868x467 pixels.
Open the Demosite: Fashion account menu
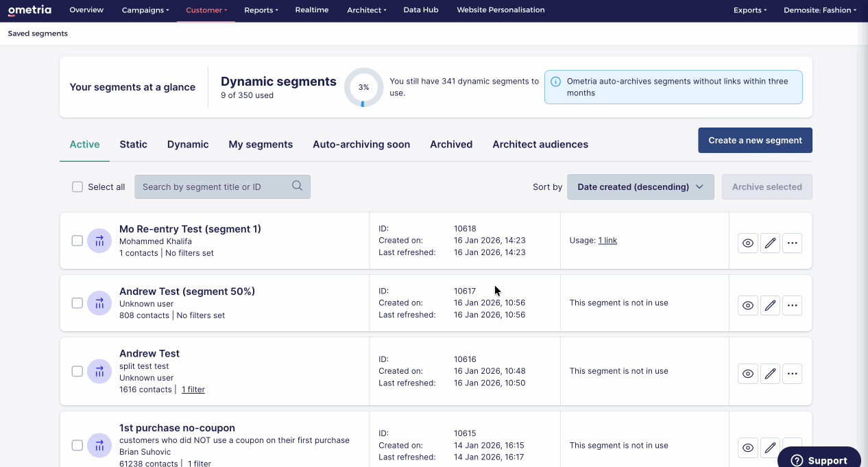pyautogui.click(x=820, y=10)
